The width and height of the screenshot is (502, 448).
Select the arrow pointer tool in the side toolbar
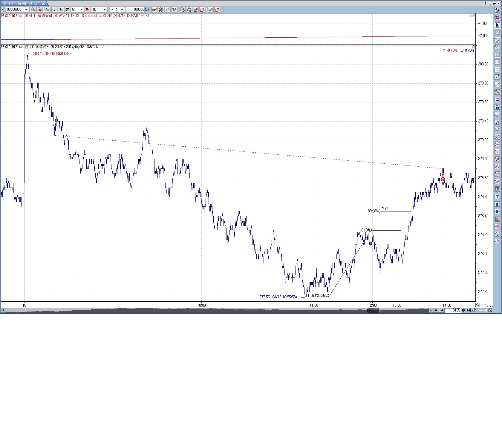pos(497,25)
